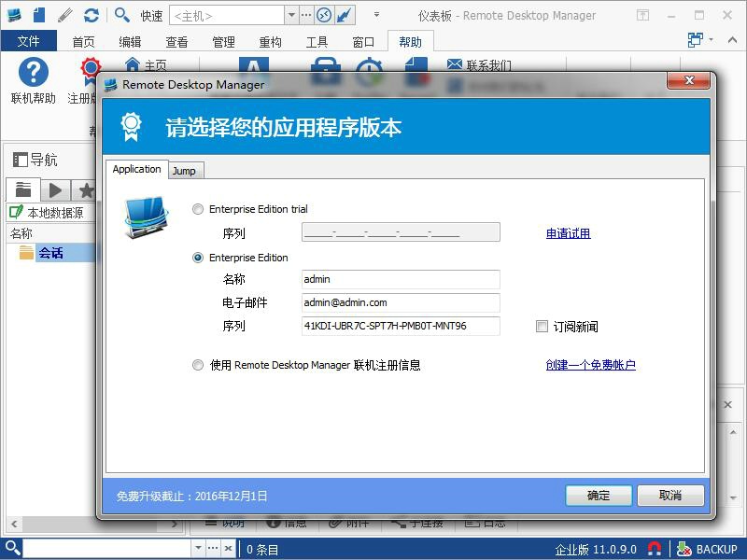The image size is (747, 560).
Task: Click the Remote Desktop Manager app logo icon
Action: coord(14,15)
